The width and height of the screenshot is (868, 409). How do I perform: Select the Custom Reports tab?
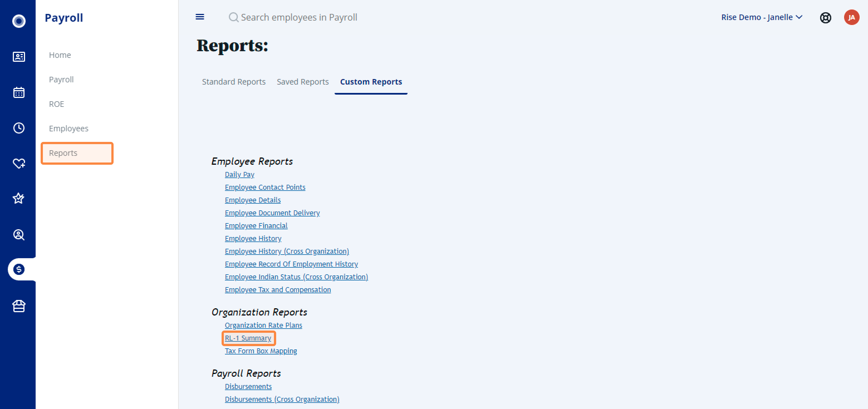click(371, 82)
